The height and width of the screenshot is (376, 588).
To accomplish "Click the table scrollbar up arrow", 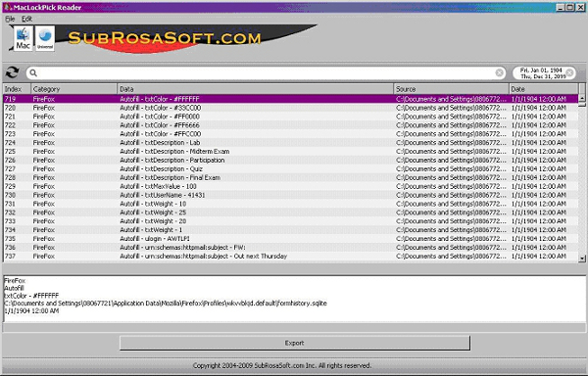I will tap(582, 98).
